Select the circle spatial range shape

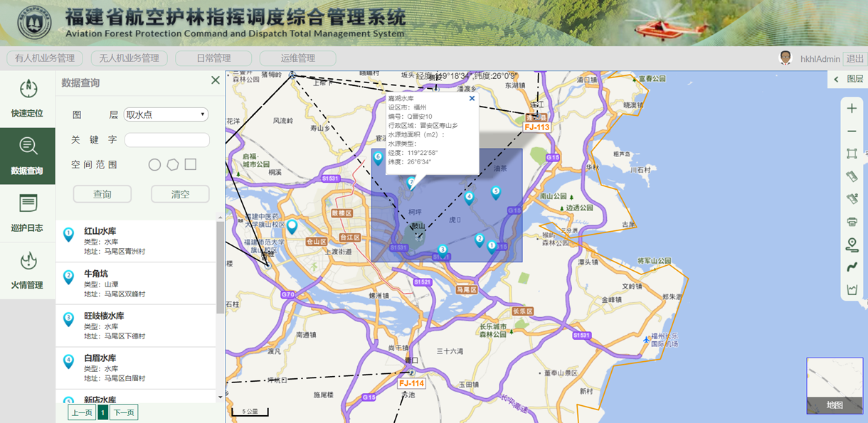[x=154, y=165]
